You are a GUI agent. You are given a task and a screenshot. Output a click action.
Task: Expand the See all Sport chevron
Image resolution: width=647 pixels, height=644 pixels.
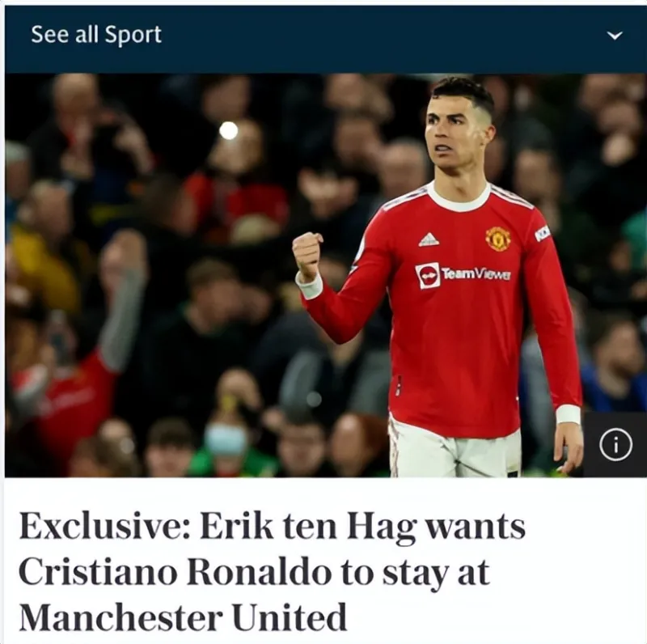615,36
